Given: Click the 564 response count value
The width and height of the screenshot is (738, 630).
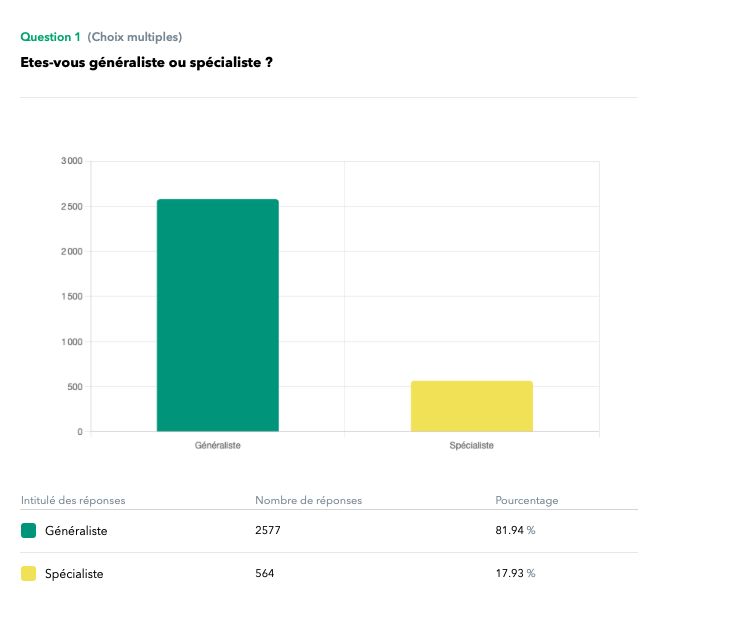Looking at the screenshot, I should [x=265, y=574].
